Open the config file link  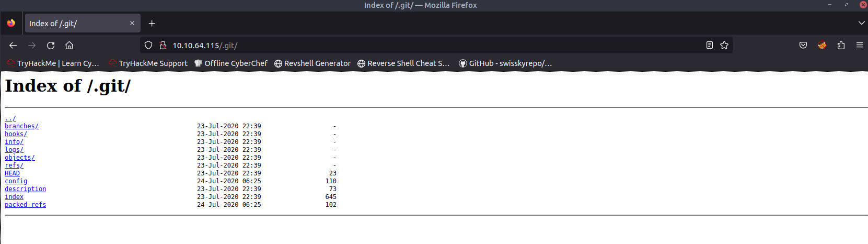[x=16, y=181]
